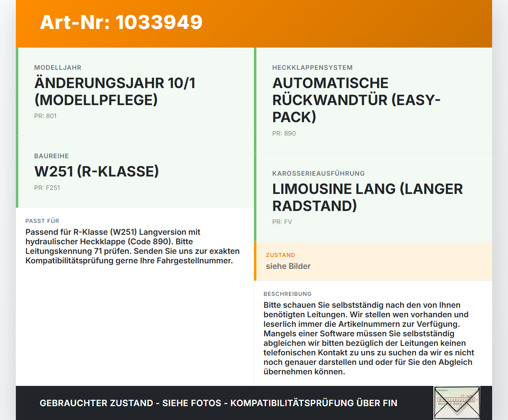
Task: Select the BESCHREIBUNG label
Action: pyautogui.click(x=287, y=294)
